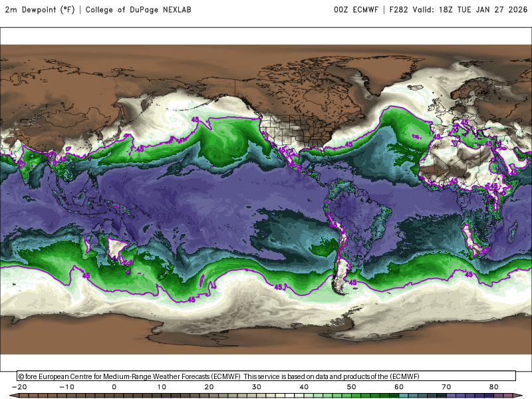Click the '0' colorbar tick label
The image size is (532, 399).
114,387
